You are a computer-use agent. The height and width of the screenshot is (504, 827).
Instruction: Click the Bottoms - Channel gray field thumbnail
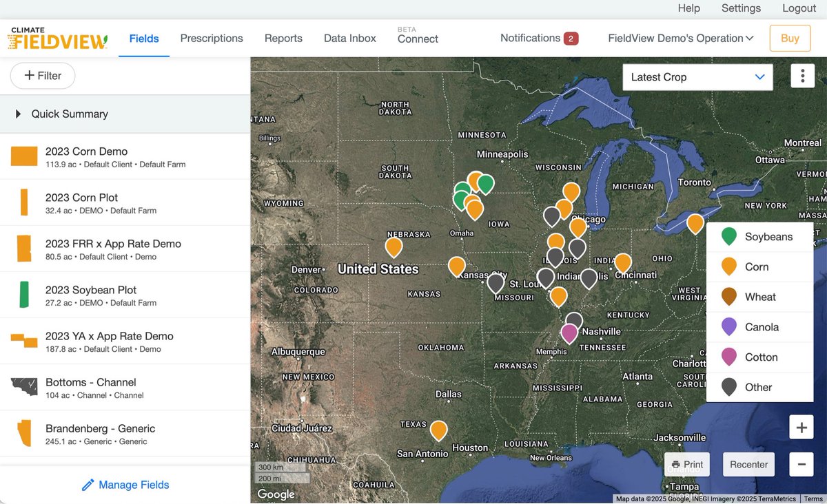[24, 386]
